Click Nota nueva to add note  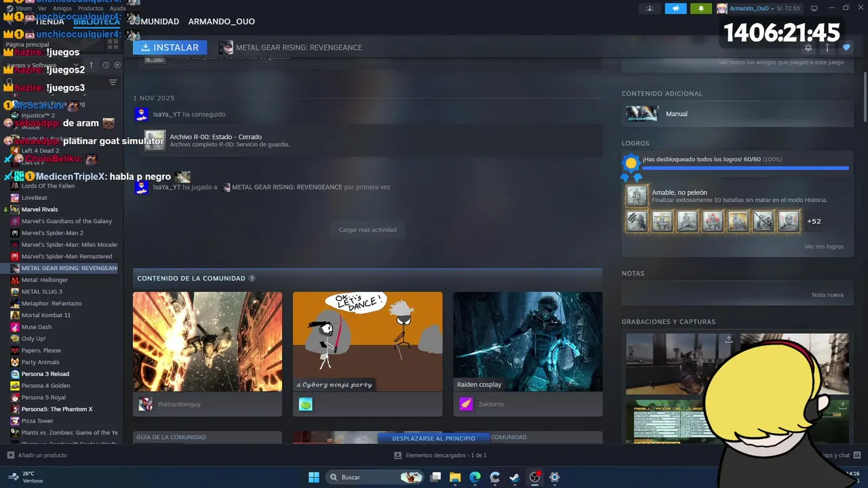827,295
